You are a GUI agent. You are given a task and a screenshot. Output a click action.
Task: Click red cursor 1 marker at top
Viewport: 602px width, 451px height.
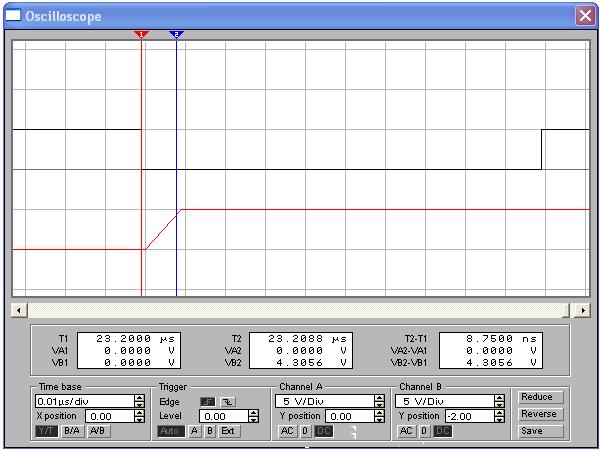(141, 34)
